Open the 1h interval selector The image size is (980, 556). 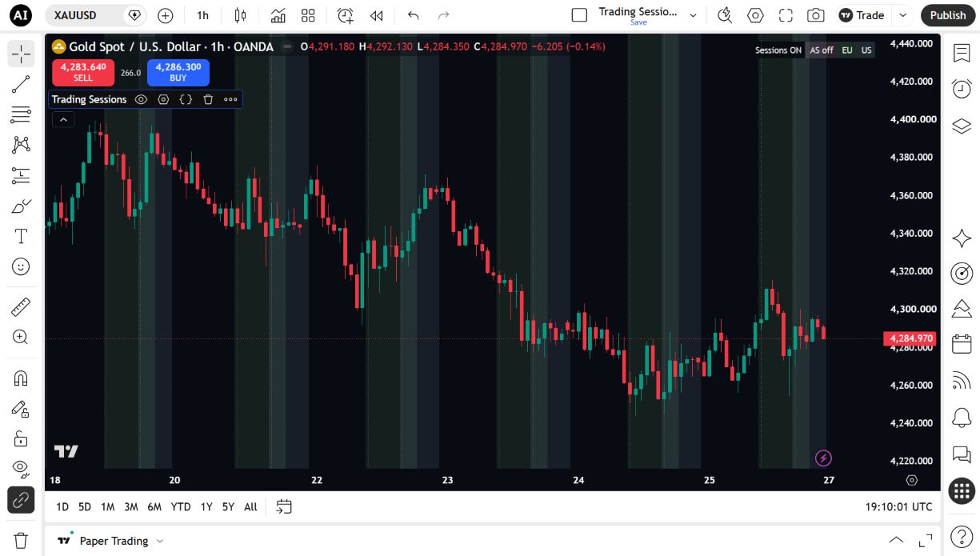[x=203, y=15]
